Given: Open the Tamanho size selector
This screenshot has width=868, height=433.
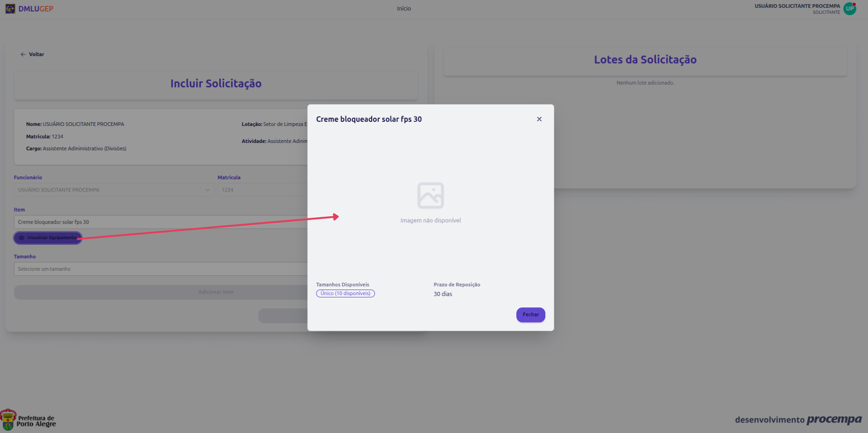Looking at the screenshot, I should coord(160,269).
